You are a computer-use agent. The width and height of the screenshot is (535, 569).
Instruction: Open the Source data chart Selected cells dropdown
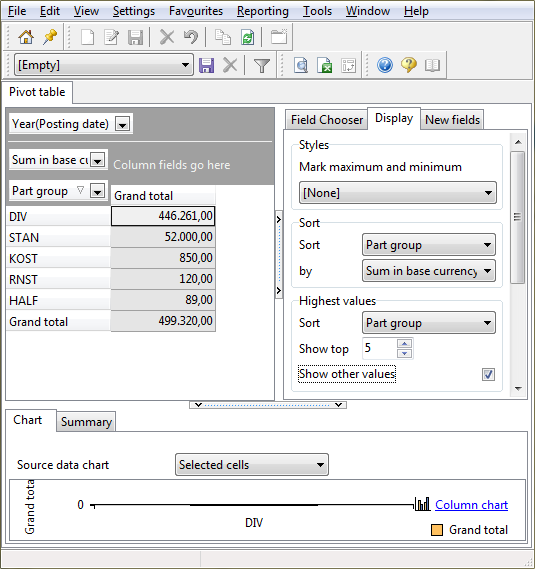pos(252,464)
